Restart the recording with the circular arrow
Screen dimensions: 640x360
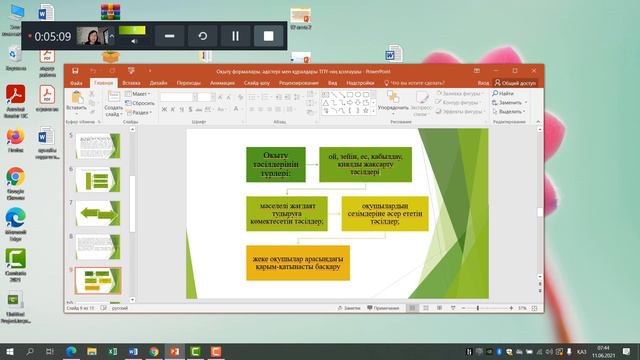[202, 36]
